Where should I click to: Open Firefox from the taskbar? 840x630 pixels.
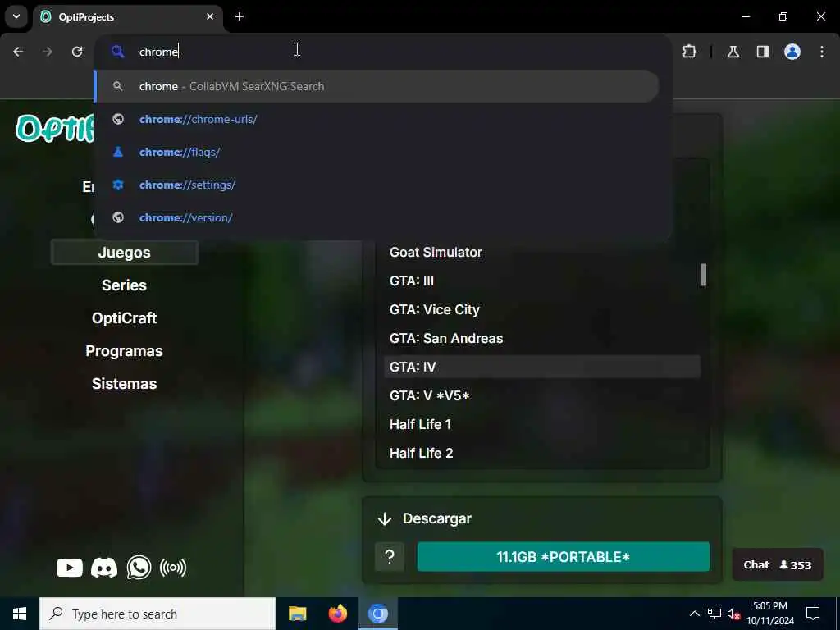point(337,614)
